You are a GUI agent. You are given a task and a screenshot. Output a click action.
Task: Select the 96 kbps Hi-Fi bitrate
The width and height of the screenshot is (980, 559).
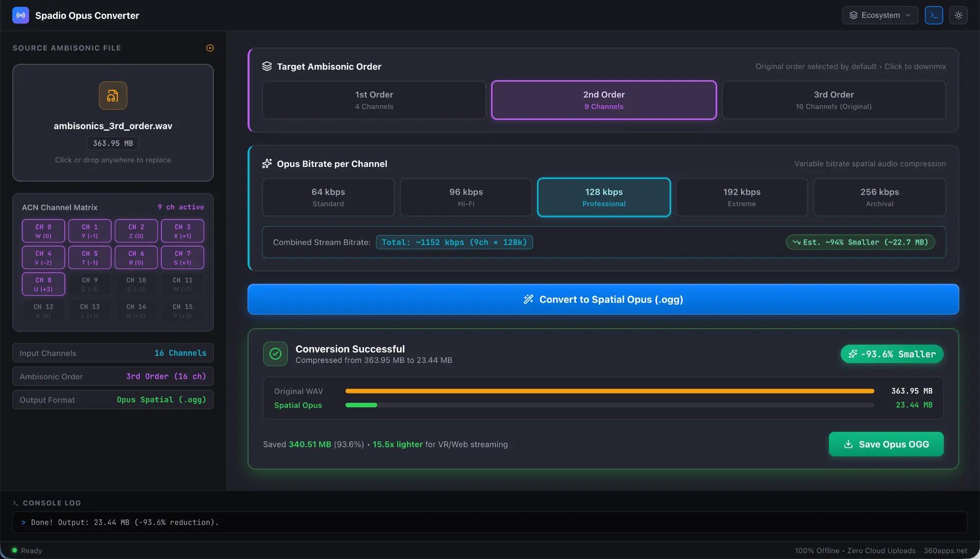(466, 197)
